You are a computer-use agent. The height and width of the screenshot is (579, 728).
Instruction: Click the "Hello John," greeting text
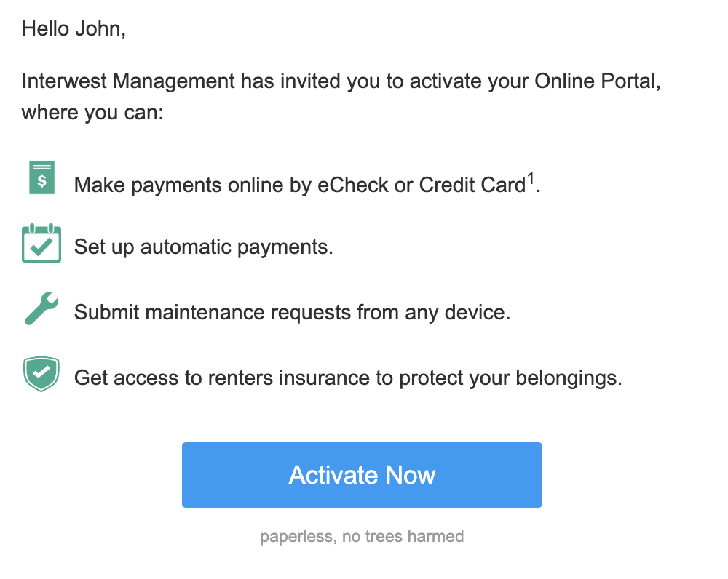point(74,30)
